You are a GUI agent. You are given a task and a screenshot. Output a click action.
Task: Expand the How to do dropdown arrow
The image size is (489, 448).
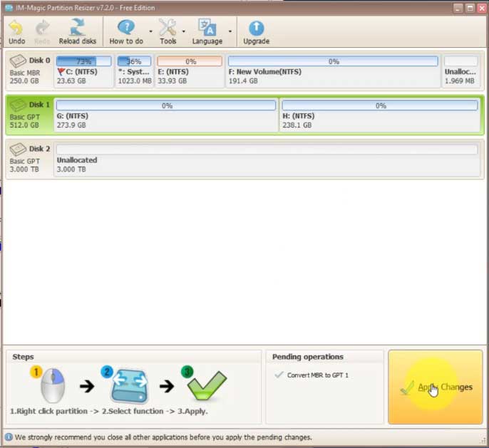[150, 31]
